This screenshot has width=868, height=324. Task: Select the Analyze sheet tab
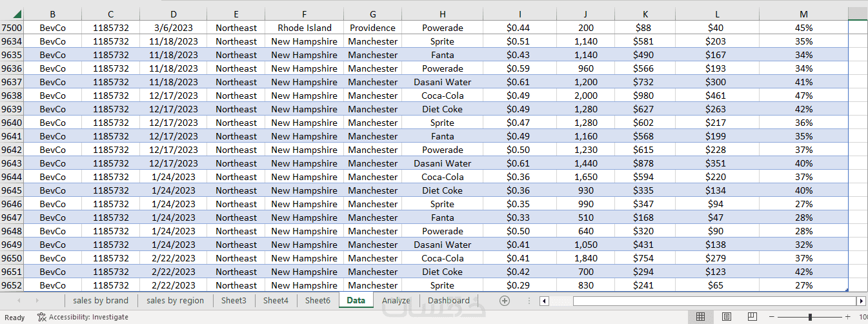pos(396,301)
